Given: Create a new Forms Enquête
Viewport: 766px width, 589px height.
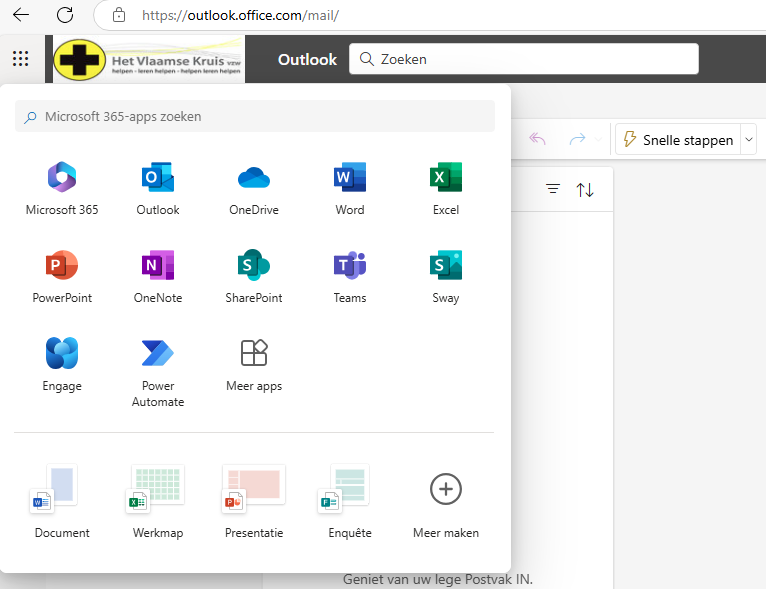Looking at the screenshot, I should (350, 501).
